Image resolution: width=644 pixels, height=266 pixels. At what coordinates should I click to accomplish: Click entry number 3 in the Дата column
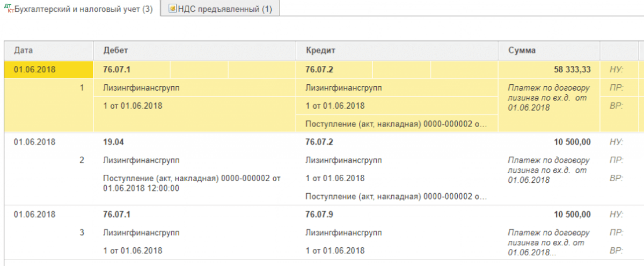(x=82, y=233)
